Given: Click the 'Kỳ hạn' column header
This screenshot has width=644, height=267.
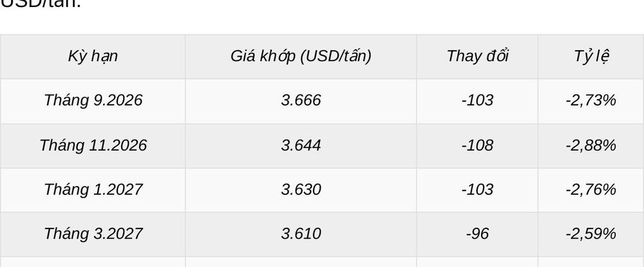Looking at the screenshot, I should (x=93, y=57).
